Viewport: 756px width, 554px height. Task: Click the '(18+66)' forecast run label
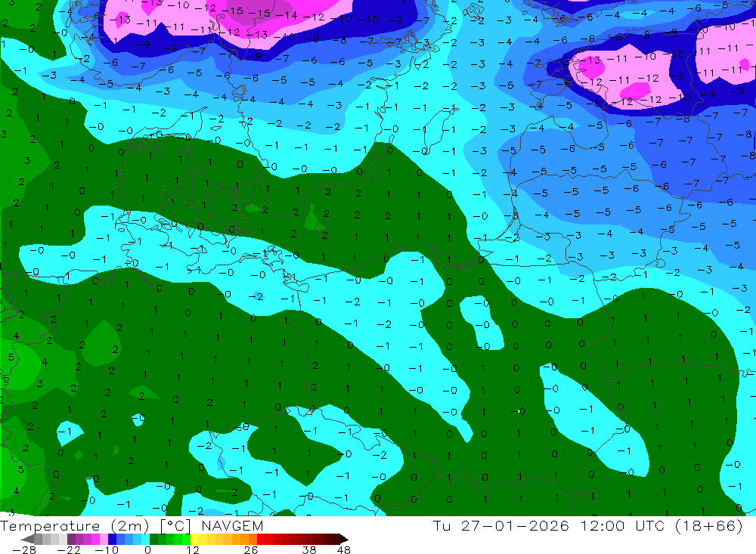point(708,525)
